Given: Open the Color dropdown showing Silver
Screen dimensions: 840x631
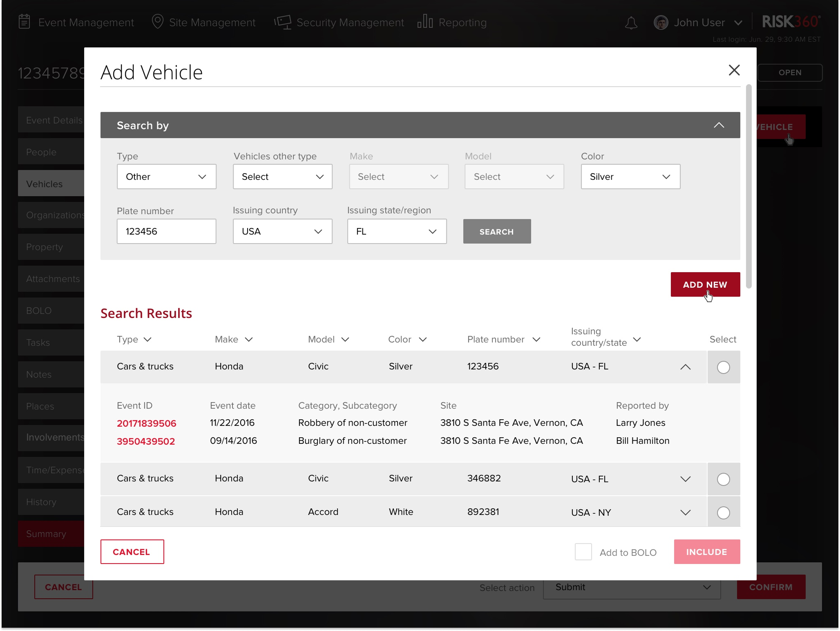Looking at the screenshot, I should click(x=630, y=177).
